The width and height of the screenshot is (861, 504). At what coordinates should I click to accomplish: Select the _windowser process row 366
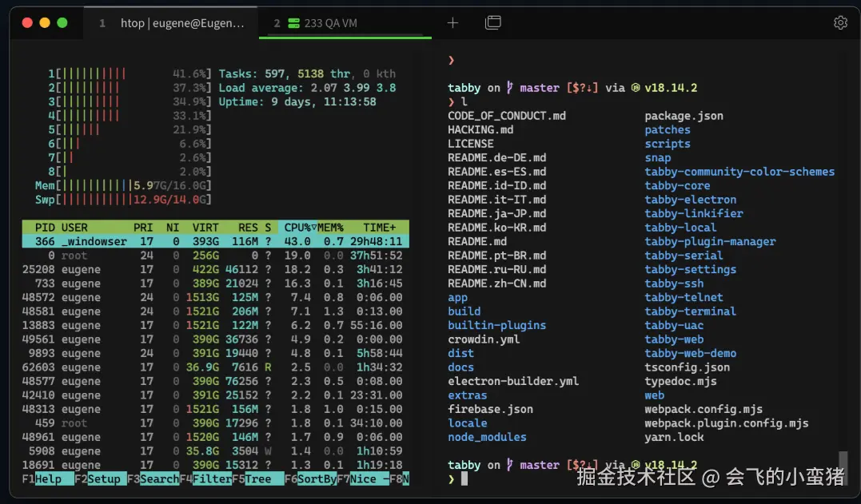pyautogui.click(x=215, y=241)
